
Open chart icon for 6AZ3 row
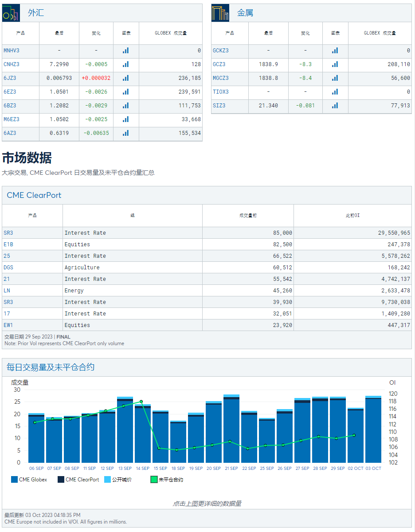tap(126, 133)
